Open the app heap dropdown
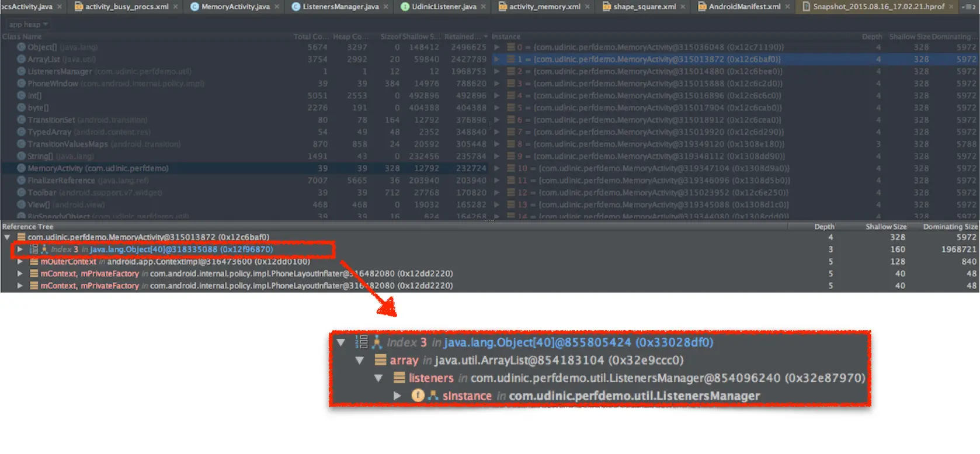The image size is (980, 454). tap(28, 25)
